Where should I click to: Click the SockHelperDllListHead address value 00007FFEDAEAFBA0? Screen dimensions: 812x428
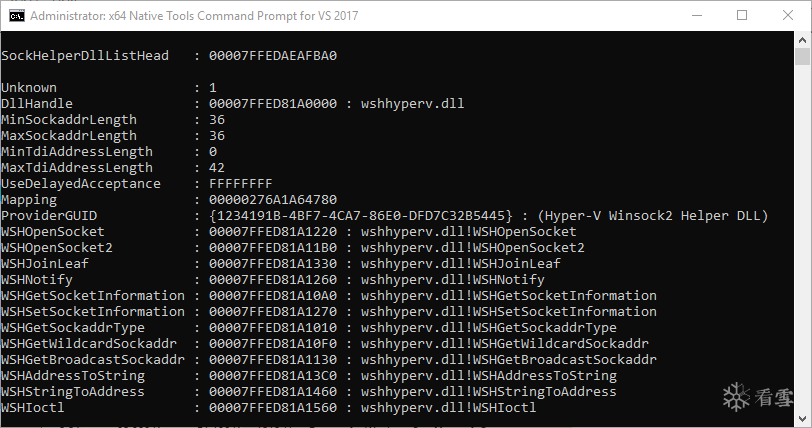click(273, 55)
